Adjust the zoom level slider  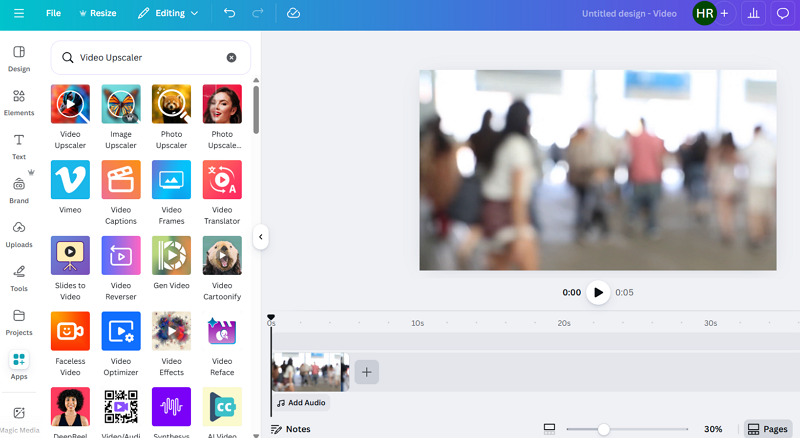click(x=603, y=429)
